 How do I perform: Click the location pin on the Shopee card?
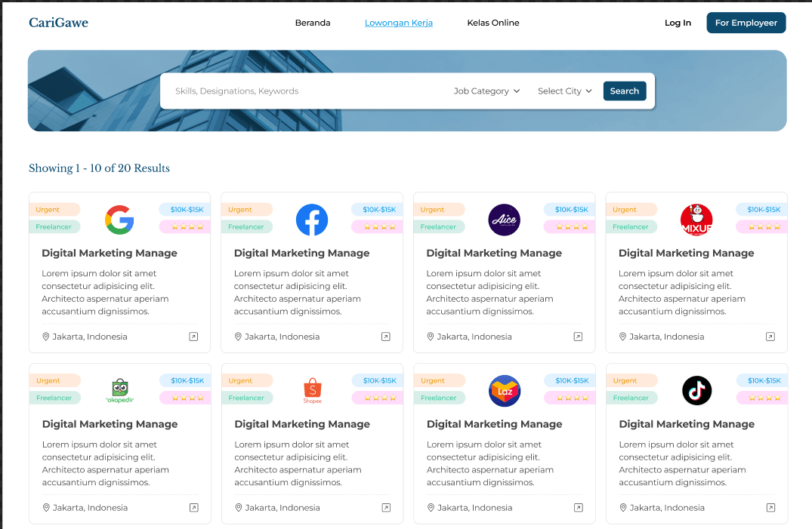coord(239,508)
